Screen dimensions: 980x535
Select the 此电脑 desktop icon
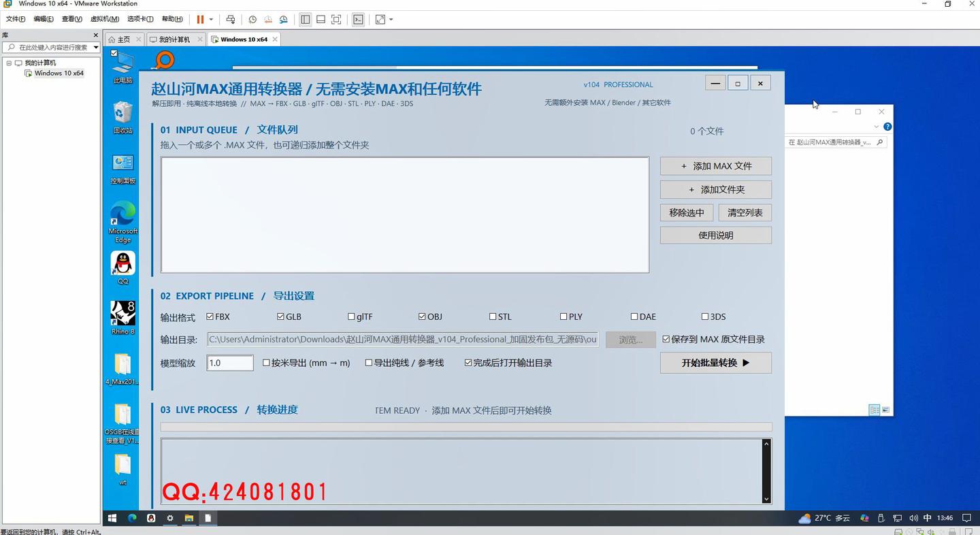[x=122, y=67]
